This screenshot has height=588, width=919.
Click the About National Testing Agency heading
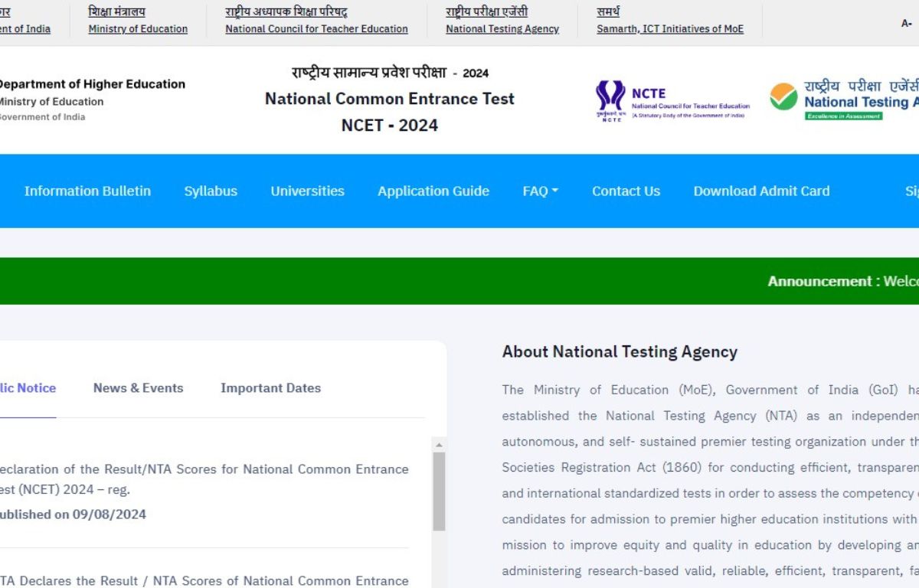(x=620, y=352)
